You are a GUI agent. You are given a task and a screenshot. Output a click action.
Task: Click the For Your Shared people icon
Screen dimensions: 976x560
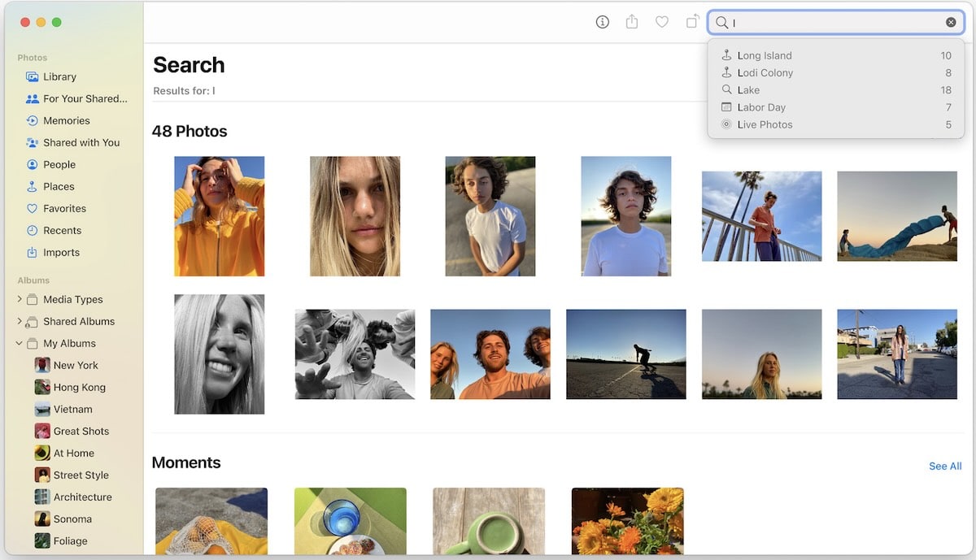tap(33, 98)
